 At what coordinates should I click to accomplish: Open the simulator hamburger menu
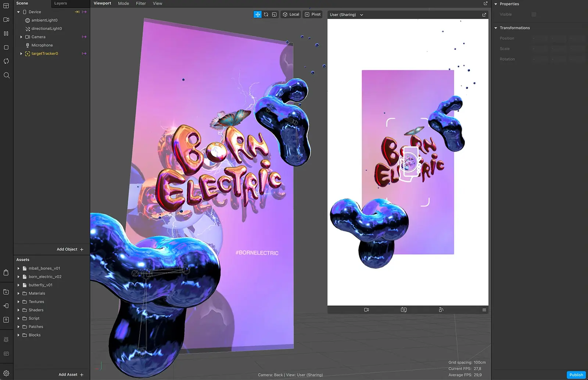[484, 310]
